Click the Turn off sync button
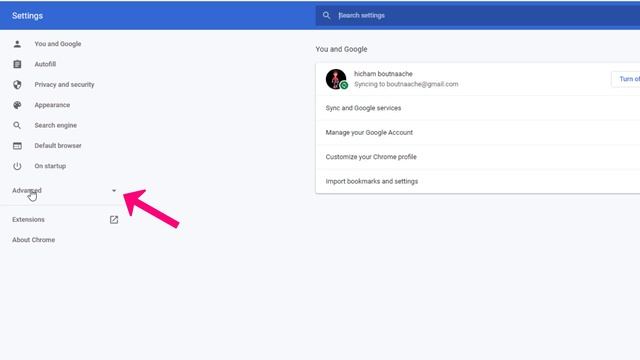This screenshot has width=640, height=360. pyautogui.click(x=625, y=79)
